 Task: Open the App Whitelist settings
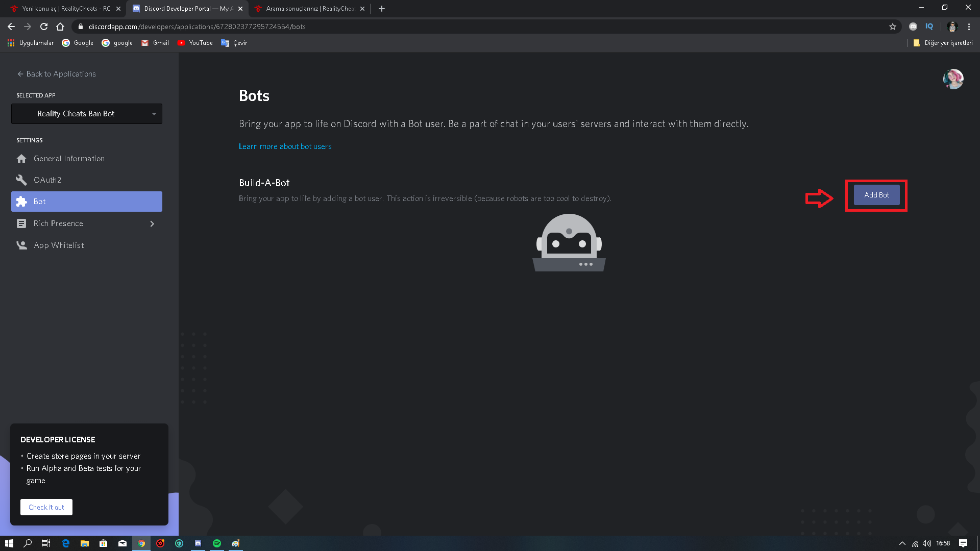[x=87, y=245]
